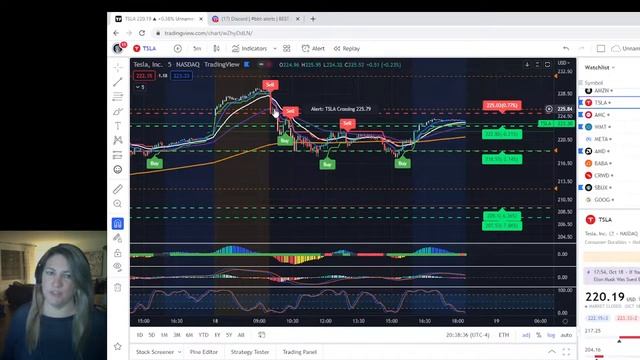Expand the Watchlist dropdown

[600, 67]
